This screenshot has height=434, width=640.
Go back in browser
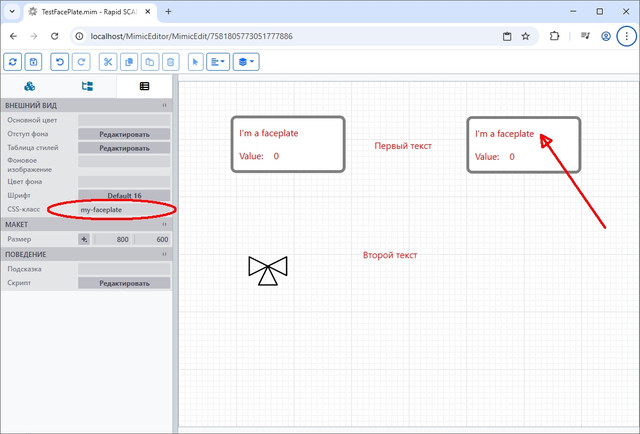tap(13, 36)
